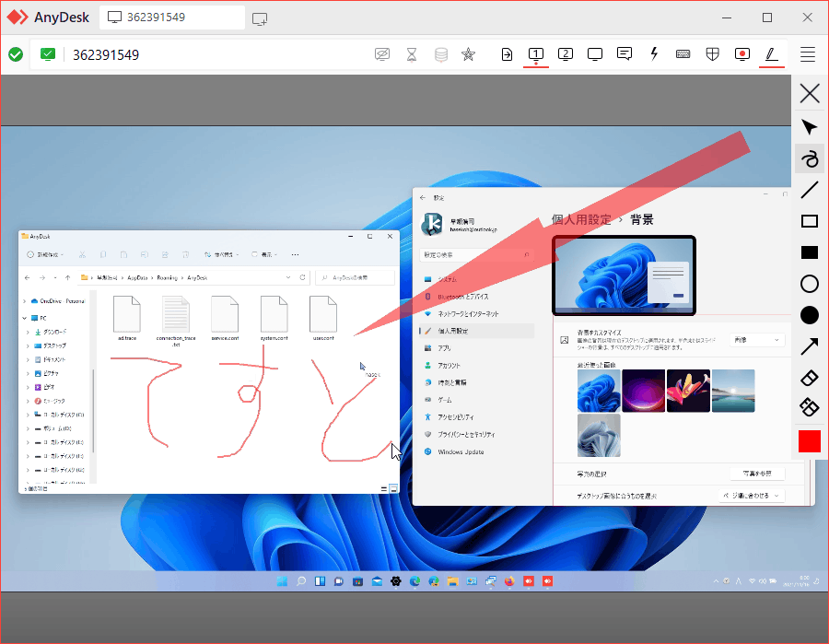Viewport: 829px width, 644px height.
Task: Open the red whiteboard color swatch
Action: pos(810,441)
